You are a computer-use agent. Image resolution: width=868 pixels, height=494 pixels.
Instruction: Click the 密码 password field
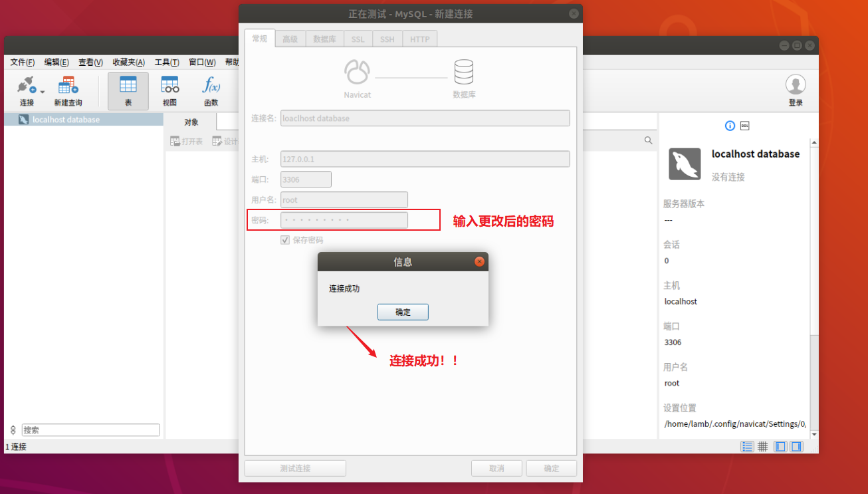tap(344, 220)
